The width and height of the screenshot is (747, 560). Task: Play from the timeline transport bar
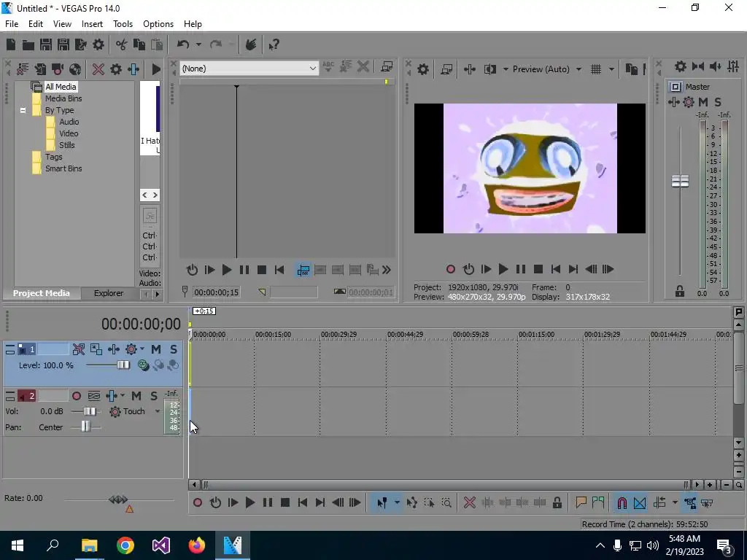tap(249, 502)
